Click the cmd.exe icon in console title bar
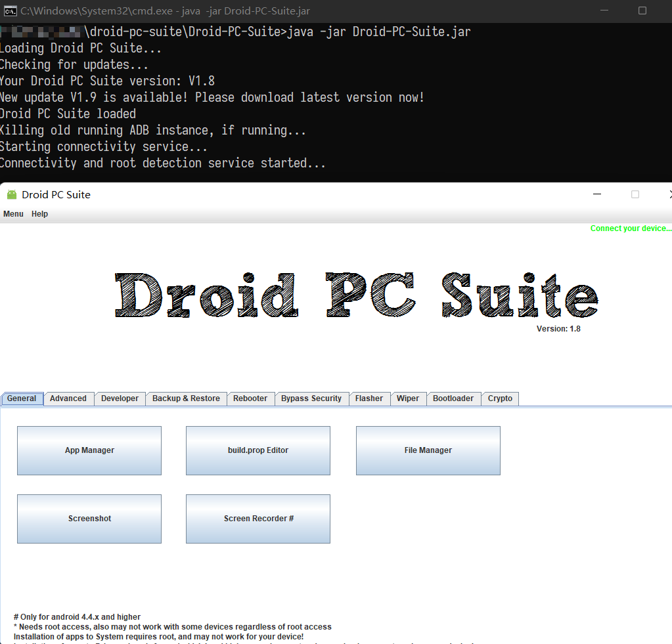The height and width of the screenshot is (644, 672). pos(10,11)
